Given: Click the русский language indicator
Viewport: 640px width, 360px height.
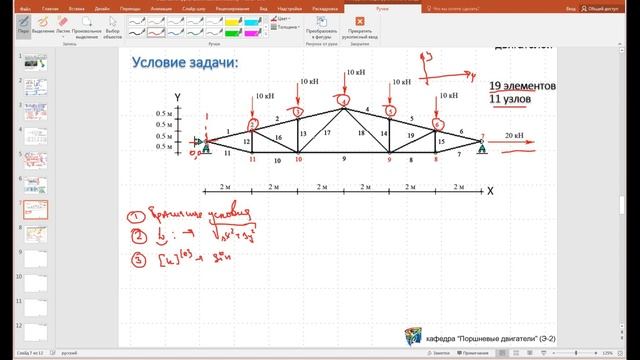Looking at the screenshot, I should coord(69,353).
